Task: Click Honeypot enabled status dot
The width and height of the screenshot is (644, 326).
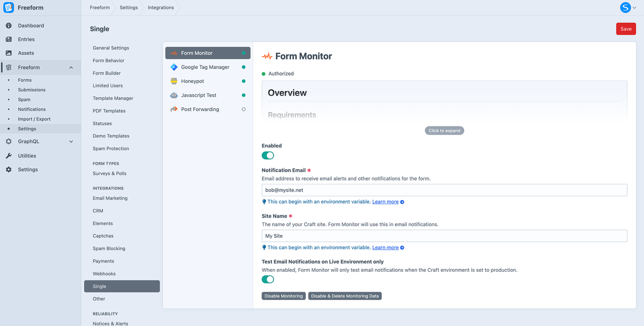Action: pos(244,81)
